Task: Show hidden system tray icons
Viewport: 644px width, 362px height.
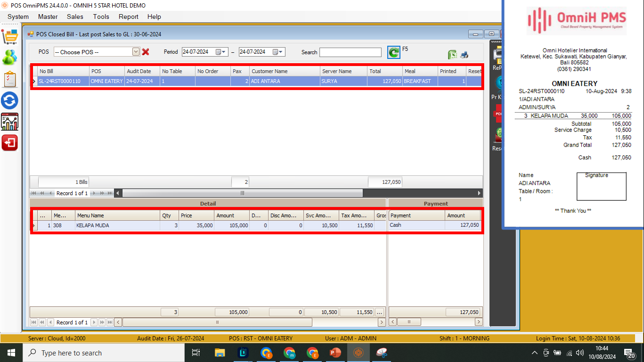Action: tap(535, 353)
